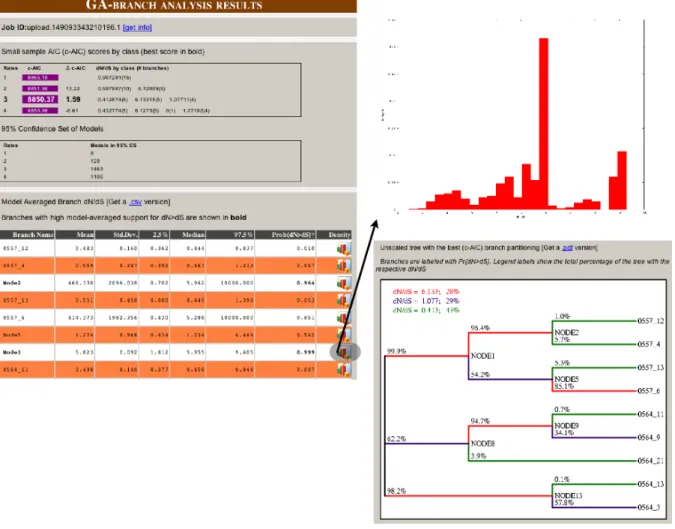Viewport: 675px width, 529px height.
Task: Open density plot icon for branch 0557_13
Action: (x=344, y=300)
